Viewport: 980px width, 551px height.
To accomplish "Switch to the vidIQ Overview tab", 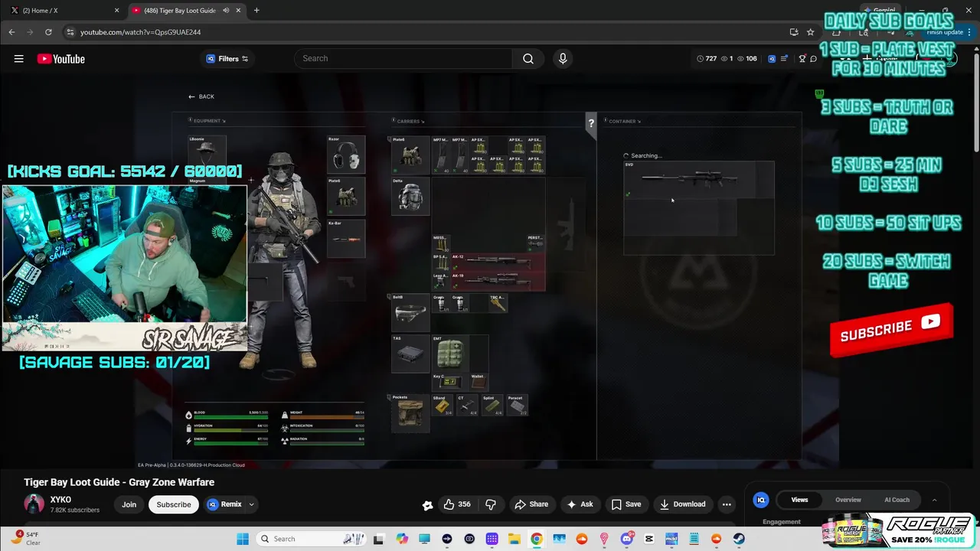I will pyautogui.click(x=848, y=500).
